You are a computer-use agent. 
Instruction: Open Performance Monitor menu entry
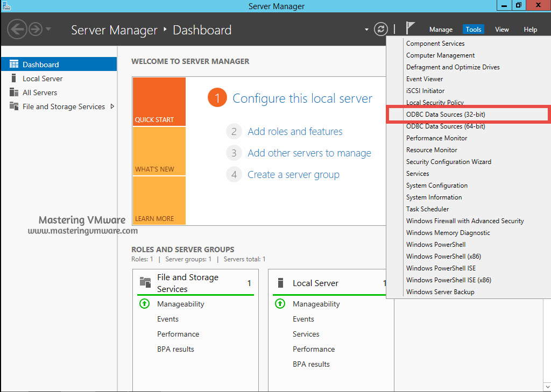pyautogui.click(x=436, y=138)
